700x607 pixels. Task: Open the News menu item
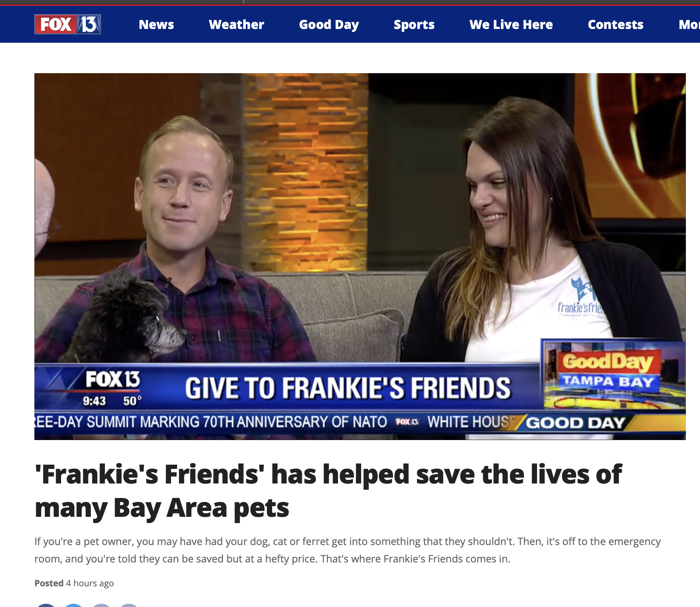(x=156, y=25)
